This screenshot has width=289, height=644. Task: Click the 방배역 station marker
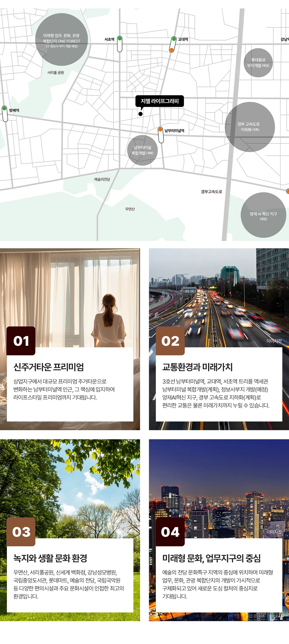[5, 114]
